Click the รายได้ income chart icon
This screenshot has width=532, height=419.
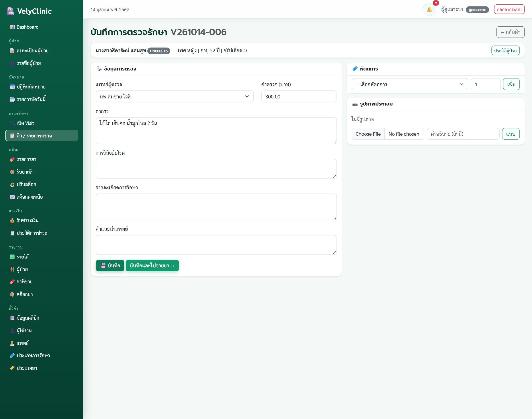[x=12, y=257]
